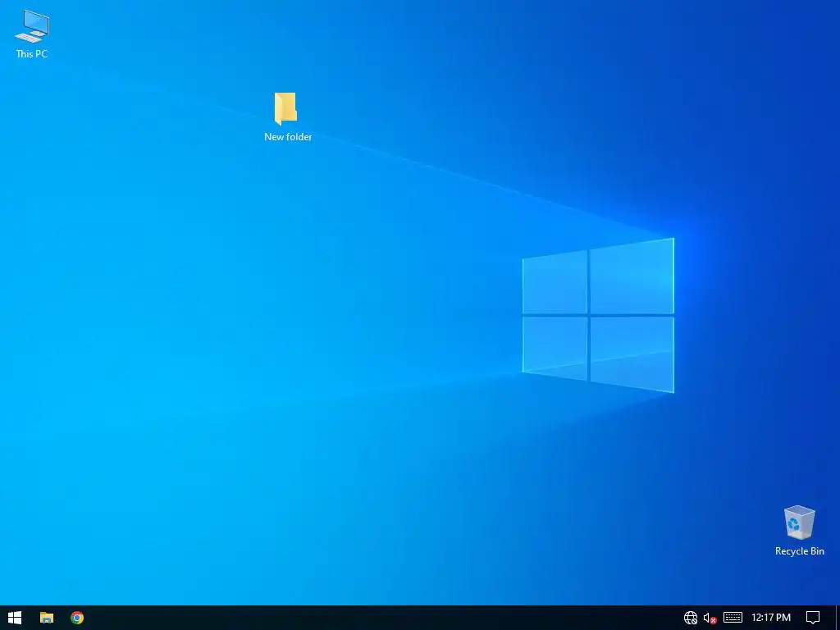840x630 pixels.
Task: Open the Windows Start menu
Action: pos(15,618)
